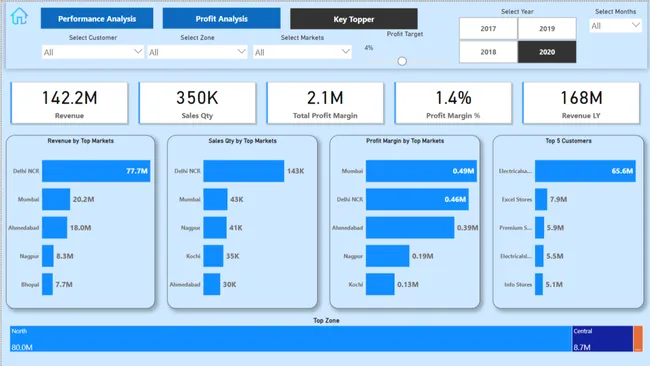
Task: Select Info Stores 5.1M bar
Action: pos(539,284)
